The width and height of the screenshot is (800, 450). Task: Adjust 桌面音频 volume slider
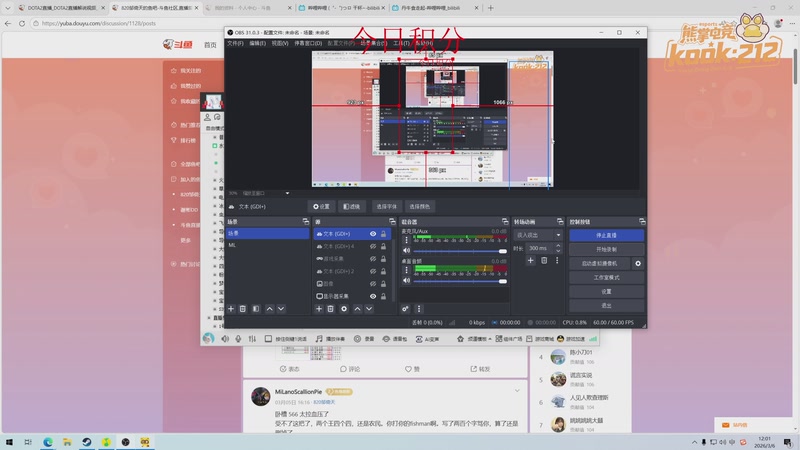pyautogui.click(x=460, y=281)
